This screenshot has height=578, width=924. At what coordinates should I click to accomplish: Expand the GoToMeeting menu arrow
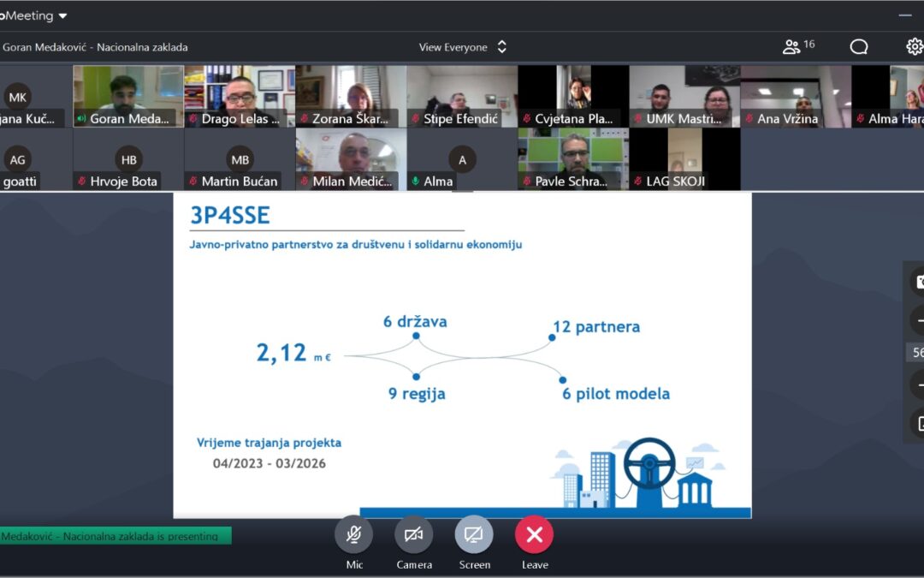coord(63,16)
